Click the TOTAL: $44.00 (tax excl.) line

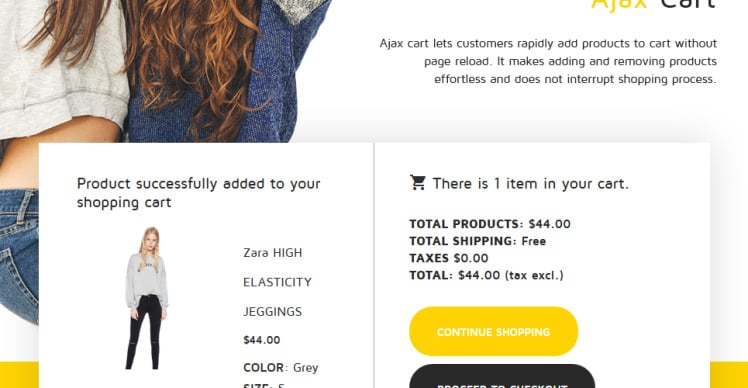487,275
